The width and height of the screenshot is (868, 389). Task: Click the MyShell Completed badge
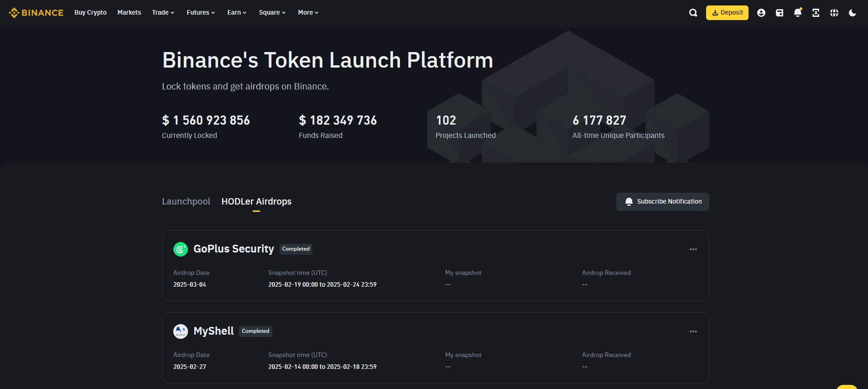255,331
